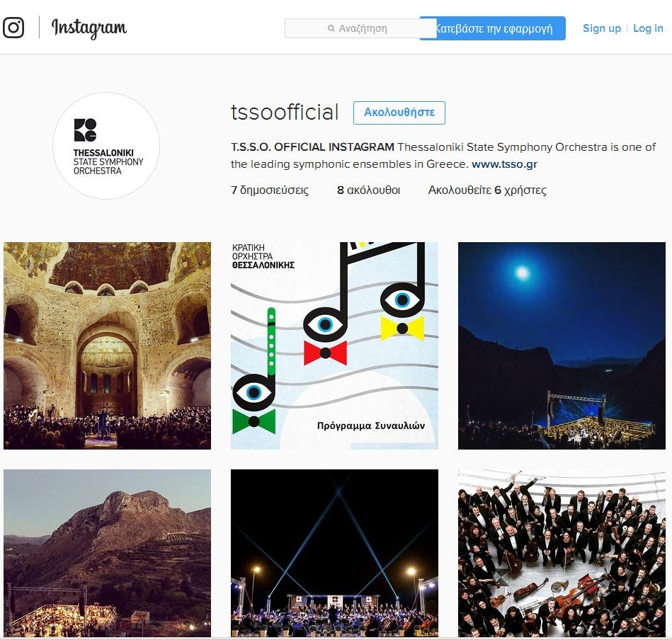Open the crossed spotlight beams stage photo
The height and width of the screenshot is (640, 672).
coord(334,553)
